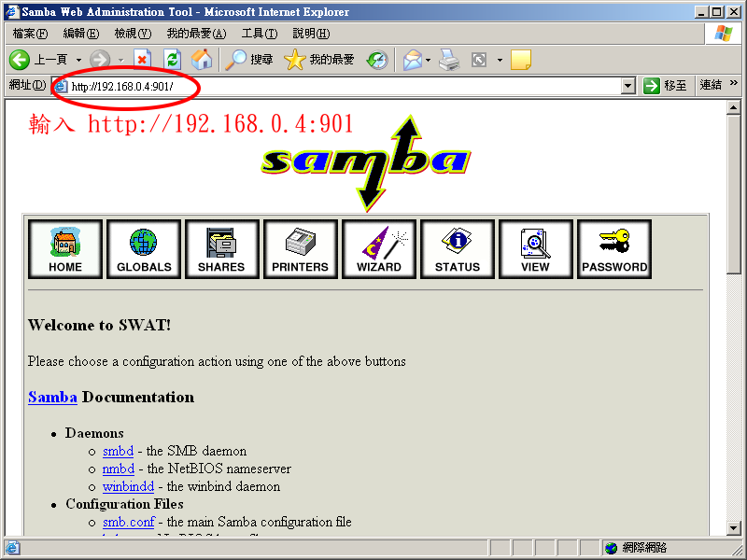Expand the Back button history dropdown
The width and height of the screenshot is (747, 560).
78,60
